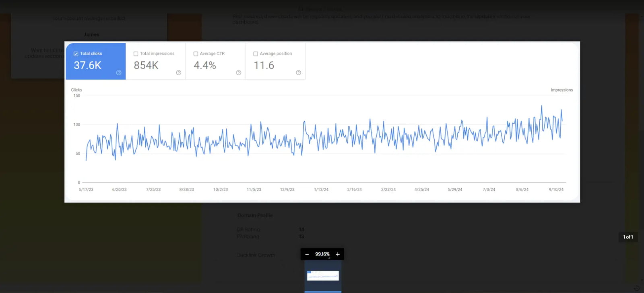
Task: Uncheck the Total clicks checkbox
Action: 76,54
